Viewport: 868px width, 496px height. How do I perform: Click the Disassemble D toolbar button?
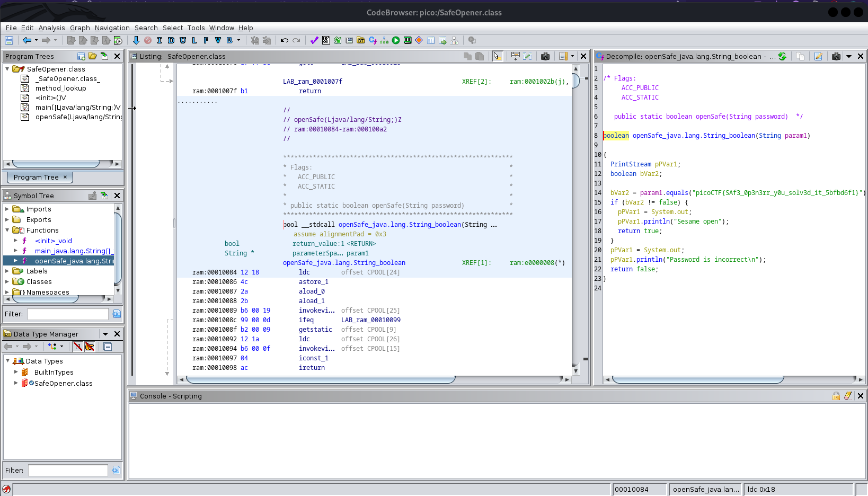pyautogui.click(x=171, y=40)
